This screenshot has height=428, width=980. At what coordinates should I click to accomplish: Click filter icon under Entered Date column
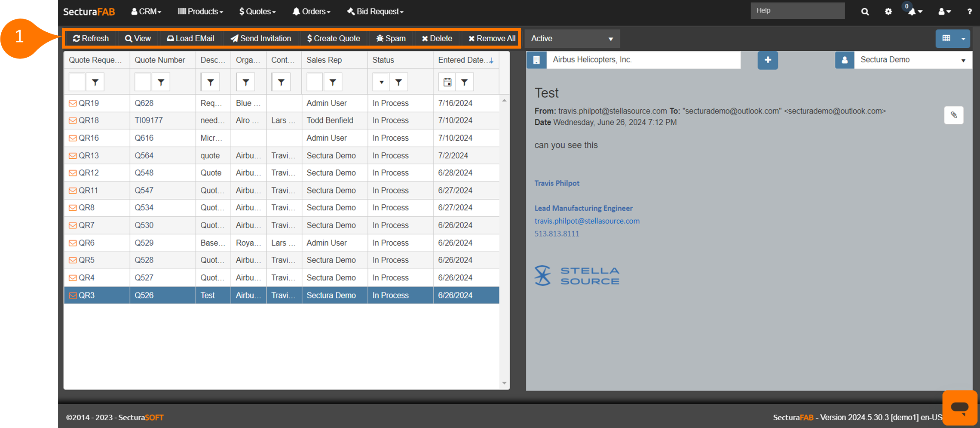click(464, 82)
